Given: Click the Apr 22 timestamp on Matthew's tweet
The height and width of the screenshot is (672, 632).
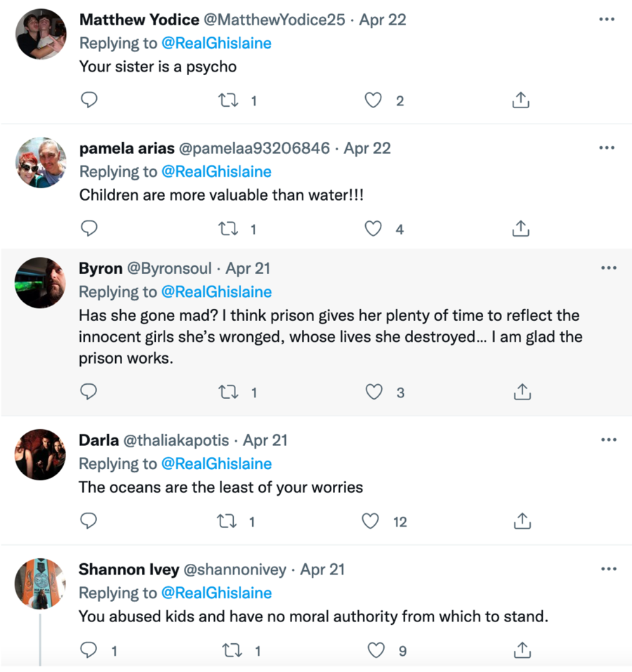Looking at the screenshot, I should [383, 20].
